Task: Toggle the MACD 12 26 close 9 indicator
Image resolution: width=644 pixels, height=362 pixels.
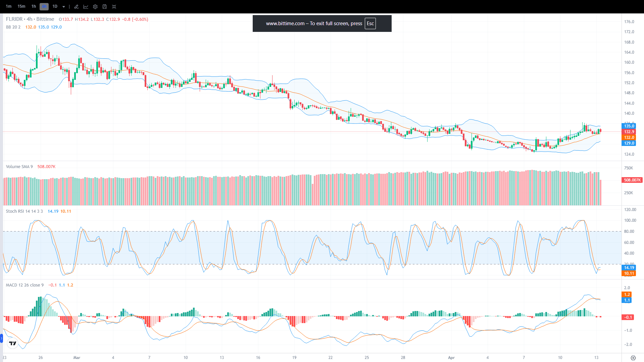Action: 24,285
